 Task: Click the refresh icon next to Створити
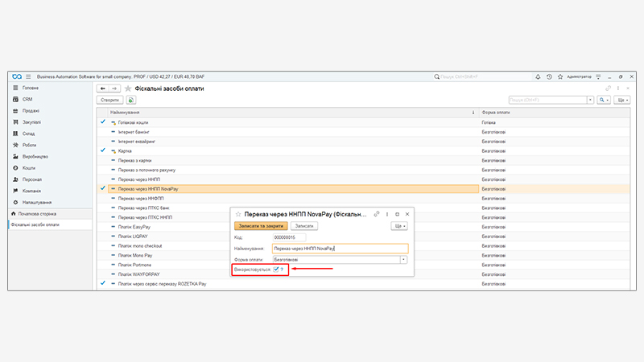[x=130, y=100]
